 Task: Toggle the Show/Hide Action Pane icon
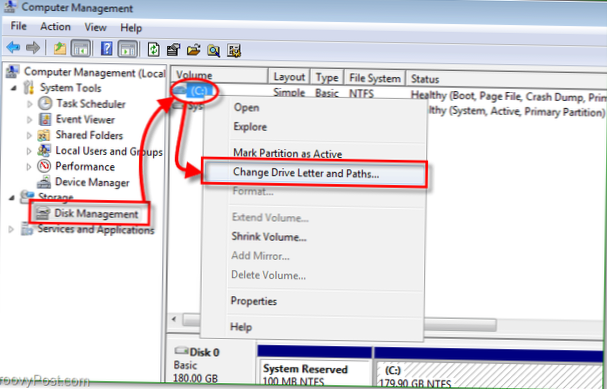pos(127,49)
